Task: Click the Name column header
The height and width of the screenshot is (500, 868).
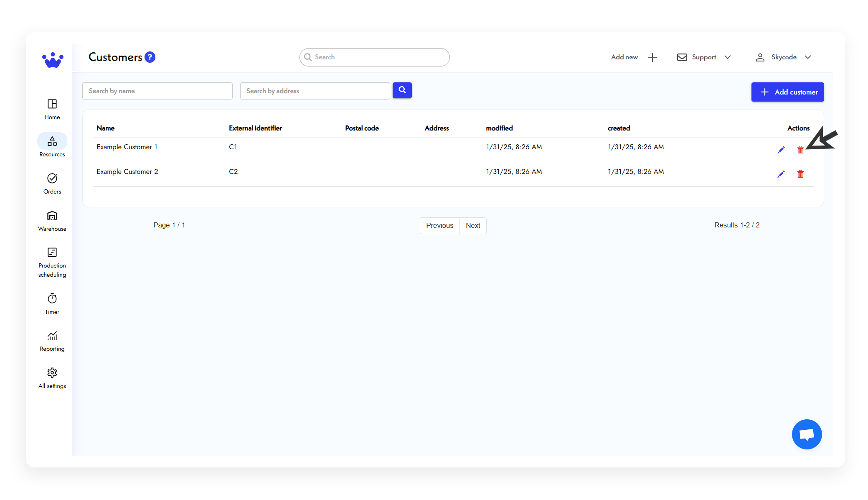Action: 106,128
